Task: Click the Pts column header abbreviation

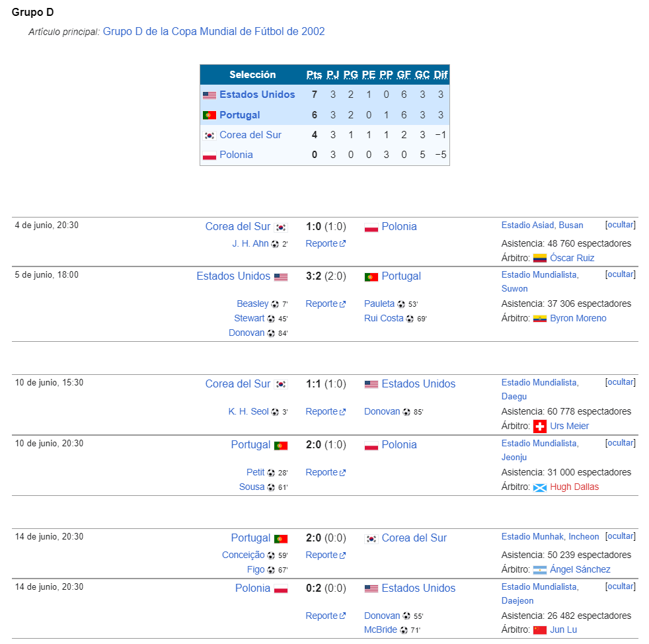Action: pyautogui.click(x=314, y=75)
